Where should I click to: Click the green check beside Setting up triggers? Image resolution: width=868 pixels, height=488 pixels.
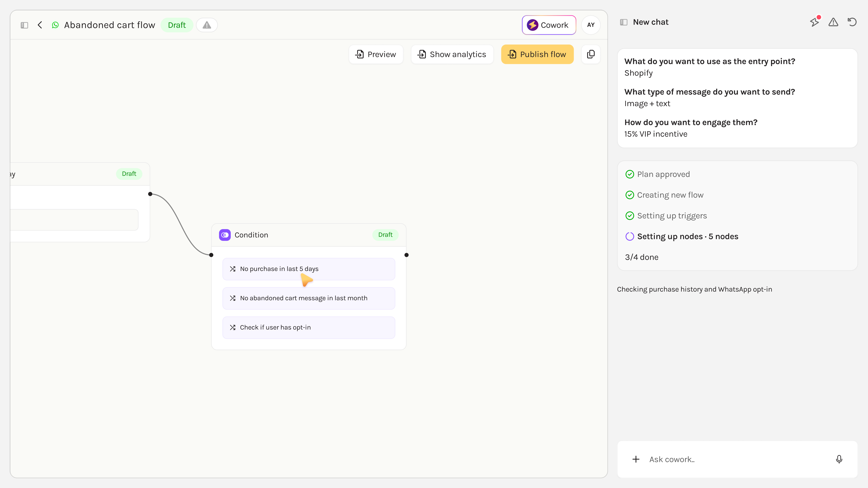630,216
